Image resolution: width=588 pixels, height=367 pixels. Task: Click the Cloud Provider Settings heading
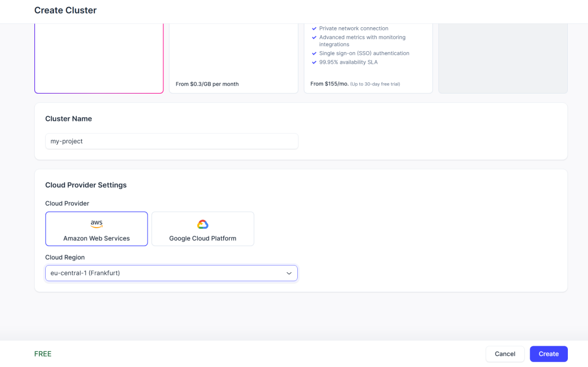(x=86, y=185)
